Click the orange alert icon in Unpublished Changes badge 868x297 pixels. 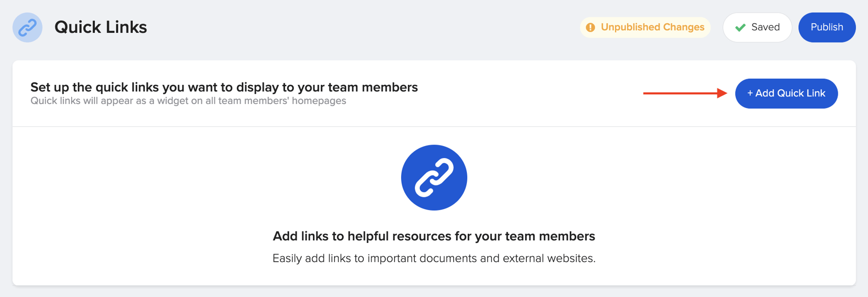pos(590,27)
